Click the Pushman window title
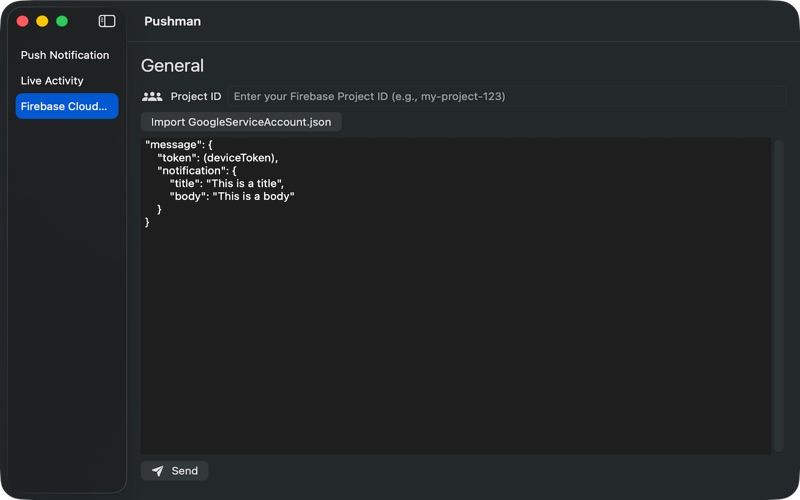 (172, 21)
